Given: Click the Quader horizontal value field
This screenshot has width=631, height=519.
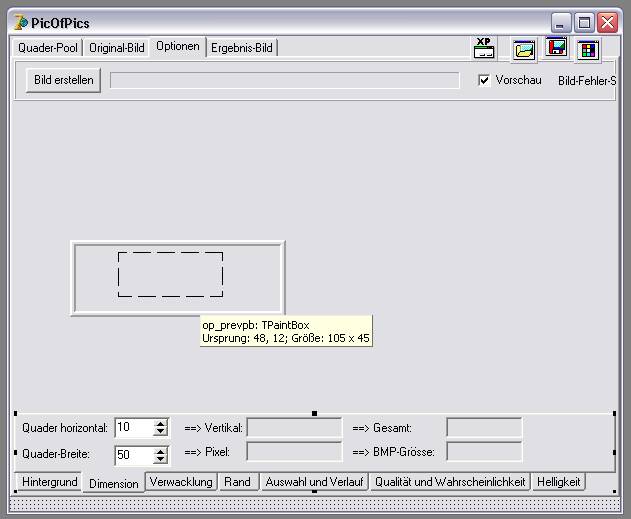Looking at the screenshot, I should tap(134, 427).
